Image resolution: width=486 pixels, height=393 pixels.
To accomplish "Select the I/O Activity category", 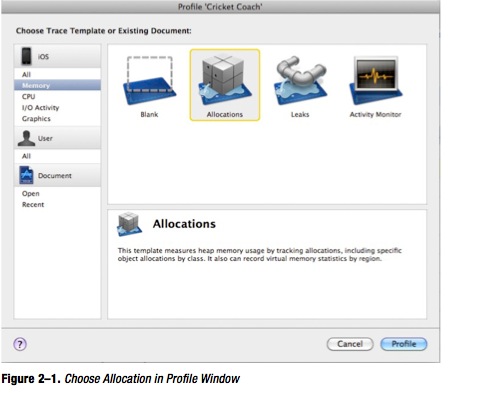I will pos(57,107).
